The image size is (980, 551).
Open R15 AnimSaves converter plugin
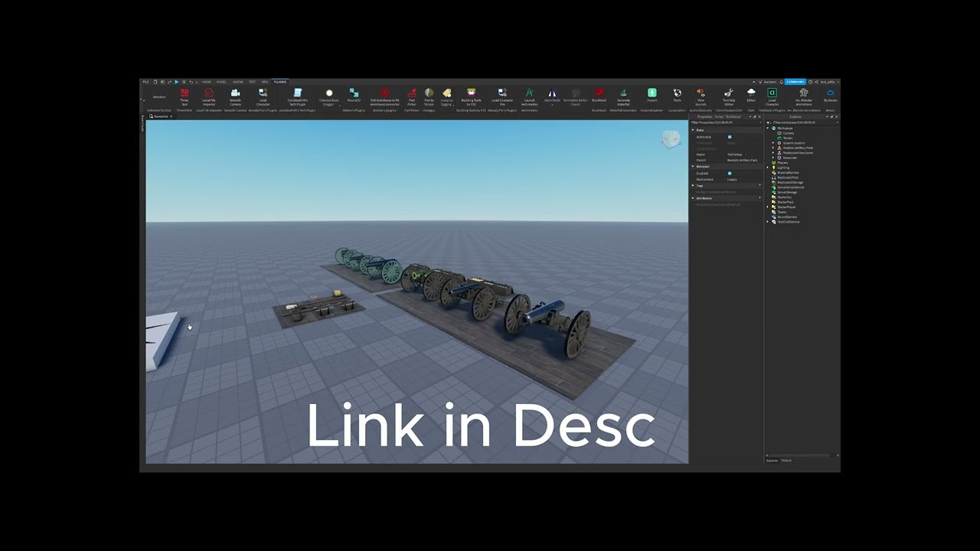coord(384,96)
